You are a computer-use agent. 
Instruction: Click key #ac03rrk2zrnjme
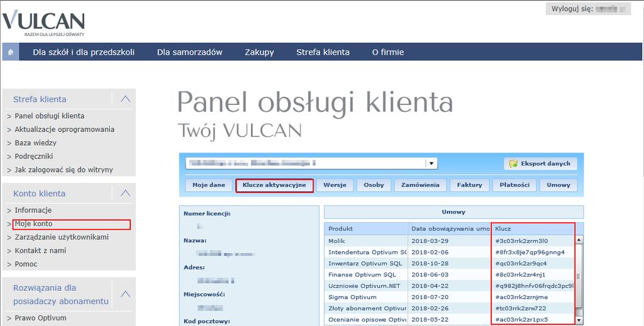pos(521,297)
